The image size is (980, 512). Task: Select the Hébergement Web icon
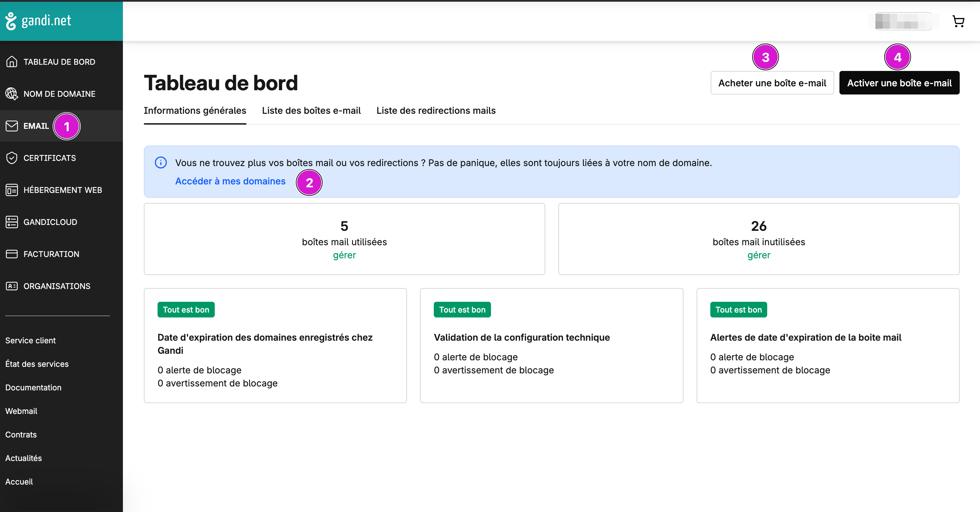pos(12,190)
